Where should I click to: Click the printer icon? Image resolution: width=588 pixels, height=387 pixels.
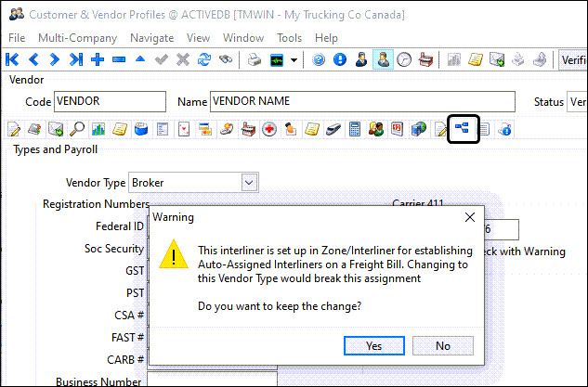pyautogui.click(x=254, y=59)
